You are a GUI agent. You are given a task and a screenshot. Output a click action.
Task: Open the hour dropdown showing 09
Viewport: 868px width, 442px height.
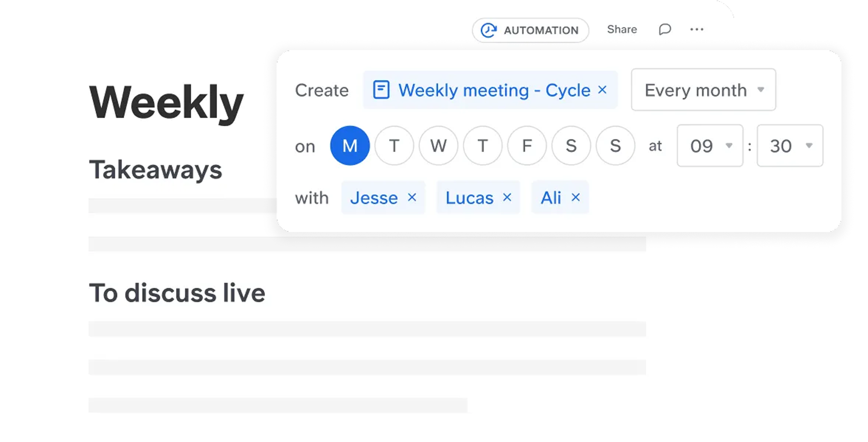click(710, 145)
